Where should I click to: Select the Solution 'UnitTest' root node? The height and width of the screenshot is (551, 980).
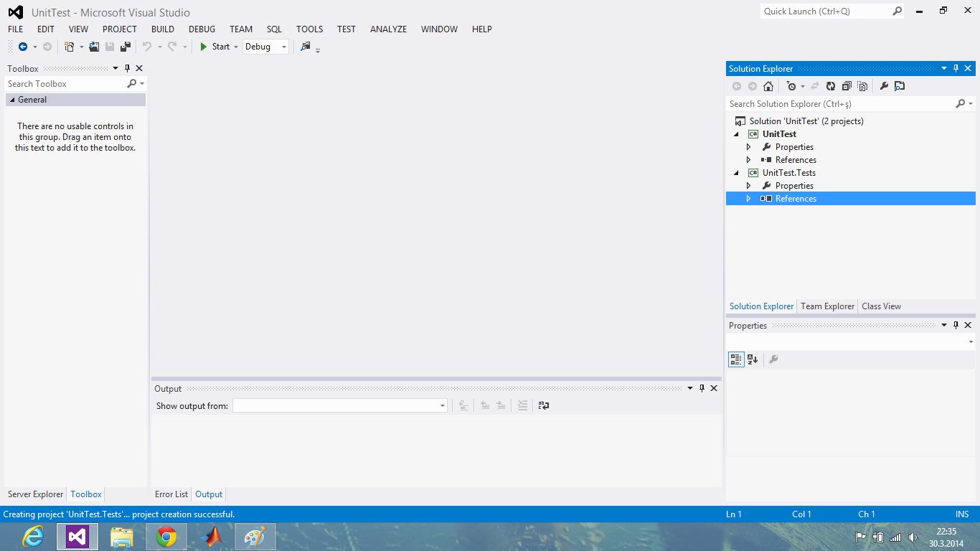point(806,121)
